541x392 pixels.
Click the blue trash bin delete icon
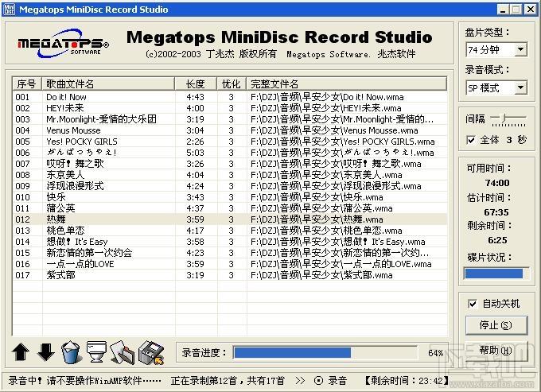(70, 352)
